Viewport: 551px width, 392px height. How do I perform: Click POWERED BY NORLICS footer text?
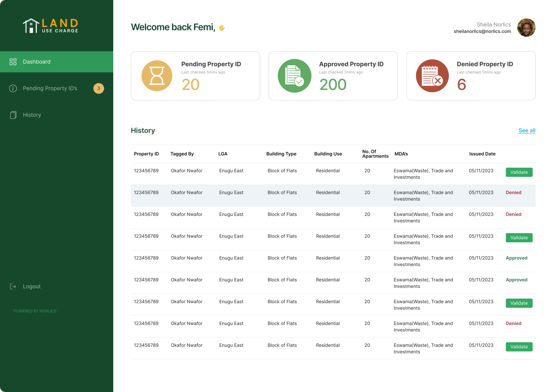tap(35, 311)
